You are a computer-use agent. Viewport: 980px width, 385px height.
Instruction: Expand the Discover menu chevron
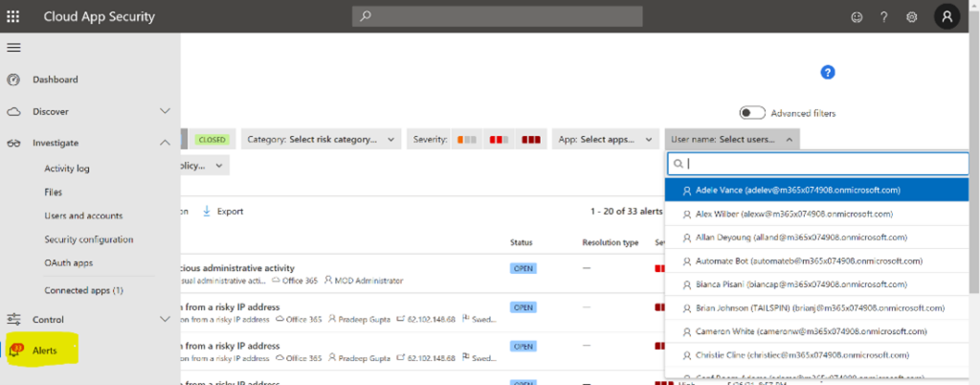[x=165, y=111]
